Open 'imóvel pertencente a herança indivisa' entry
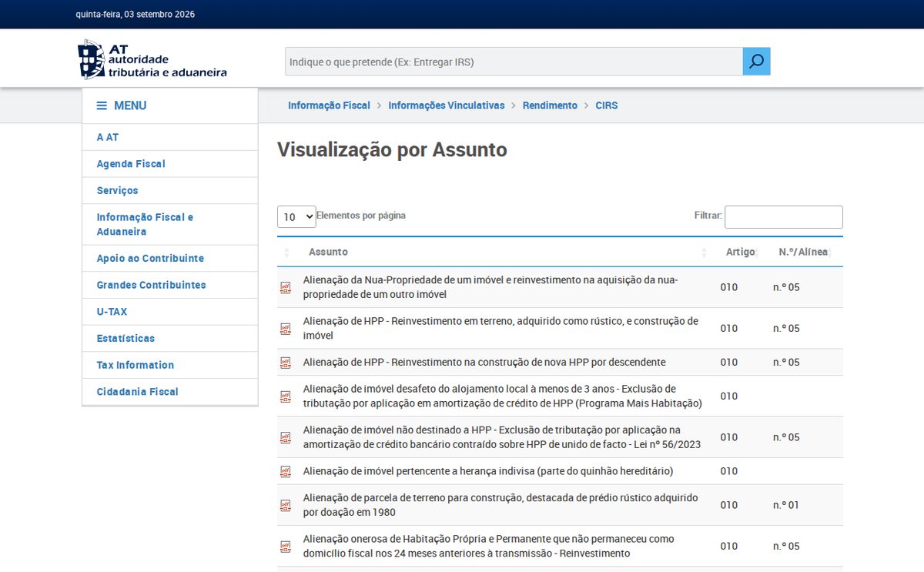Screen dimensions: 924x572 (488, 471)
